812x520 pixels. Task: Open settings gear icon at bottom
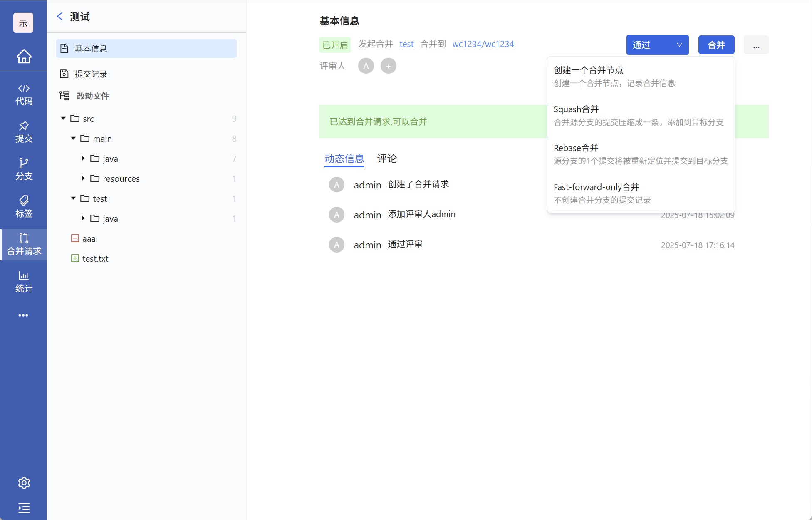click(x=24, y=483)
